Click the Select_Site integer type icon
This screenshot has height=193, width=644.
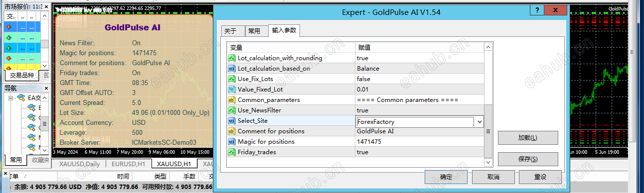pyautogui.click(x=232, y=121)
